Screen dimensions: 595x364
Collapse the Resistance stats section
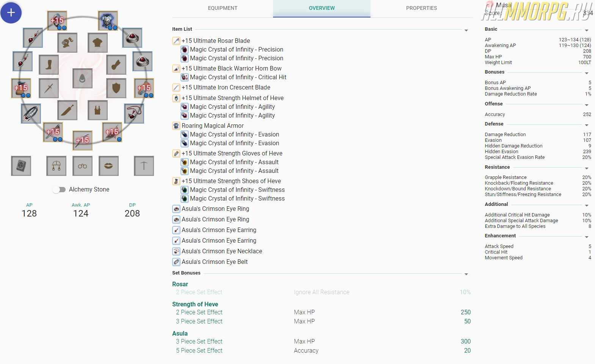pyautogui.click(x=586, y=168)
